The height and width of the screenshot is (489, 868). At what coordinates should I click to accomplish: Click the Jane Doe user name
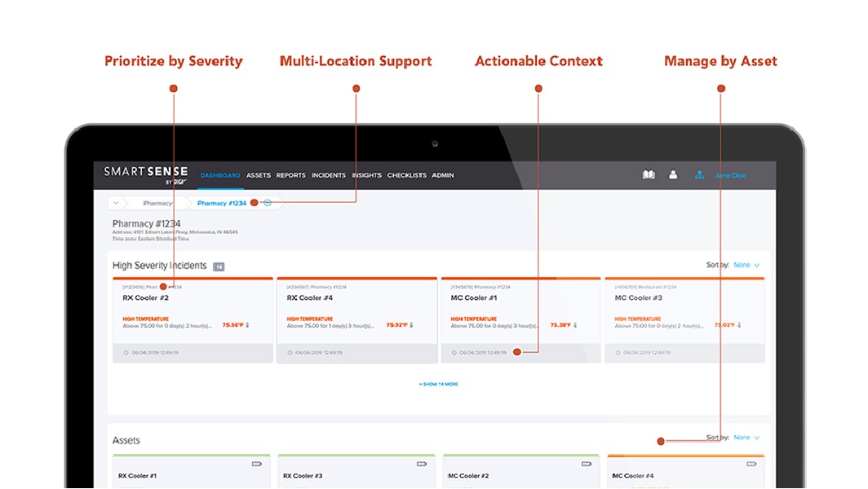coord(730,175)
